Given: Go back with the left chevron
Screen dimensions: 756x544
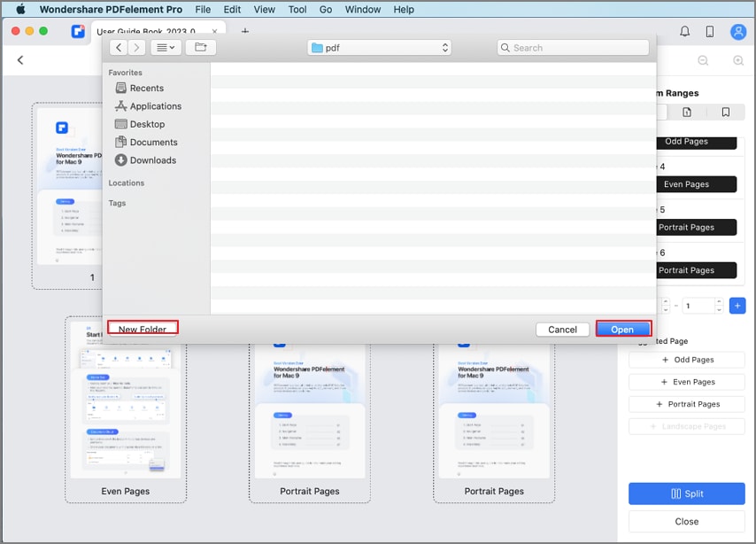Looking at the screenshot, I should (x=20, y=60).
